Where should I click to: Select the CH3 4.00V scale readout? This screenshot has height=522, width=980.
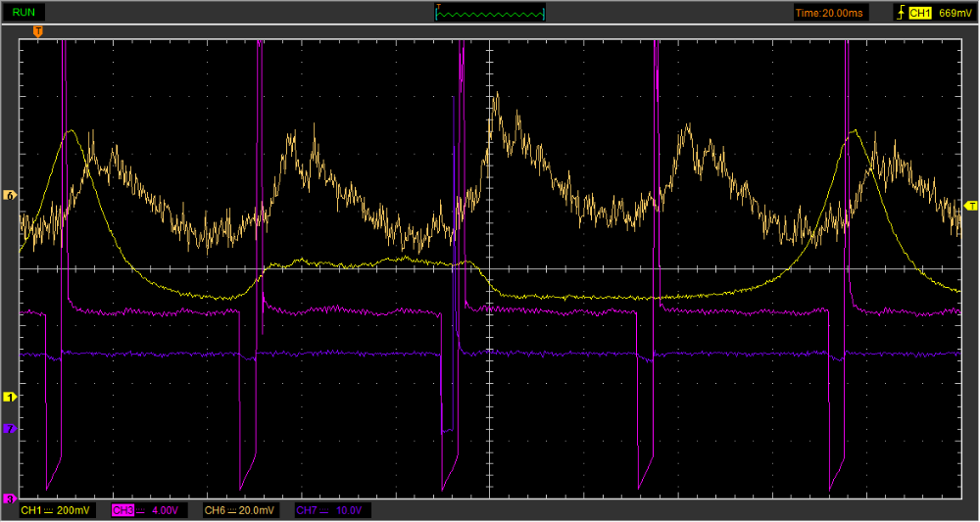pos(163,510)
